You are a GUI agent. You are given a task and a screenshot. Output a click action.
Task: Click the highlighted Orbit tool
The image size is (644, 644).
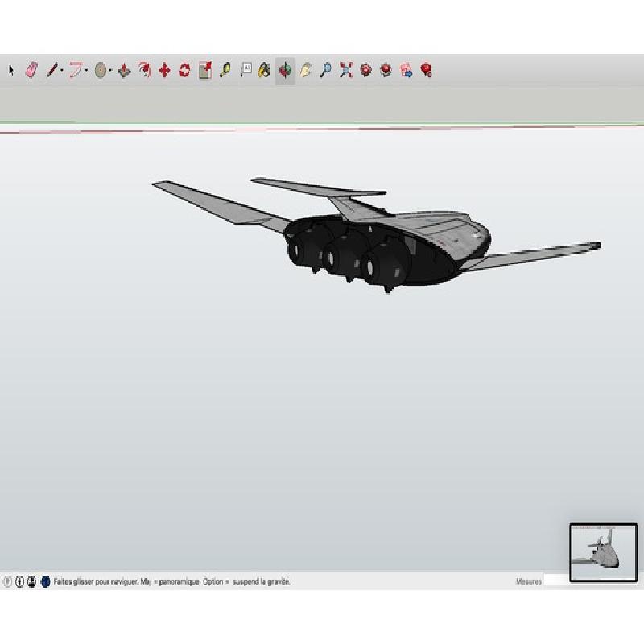tap(285, 71)
